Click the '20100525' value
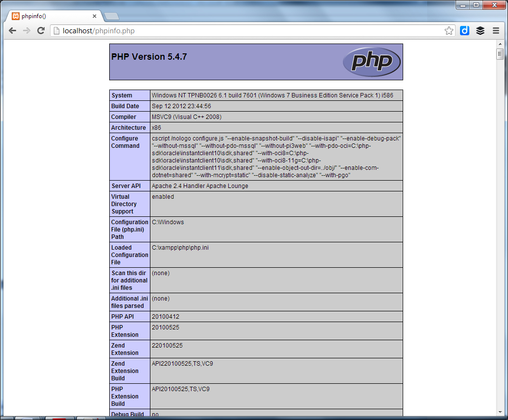Viewport: 508px width, 420px height. [166, 327]
